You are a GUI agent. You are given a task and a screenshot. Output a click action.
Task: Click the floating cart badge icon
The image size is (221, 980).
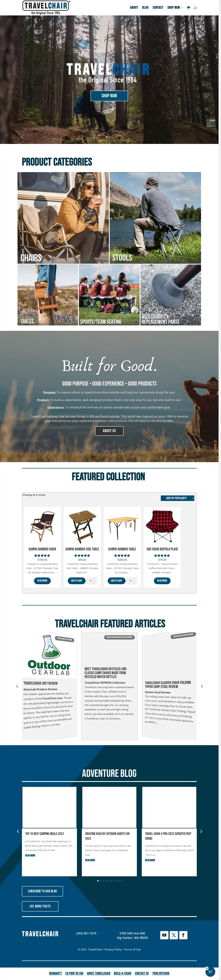[x=210, y=972]
